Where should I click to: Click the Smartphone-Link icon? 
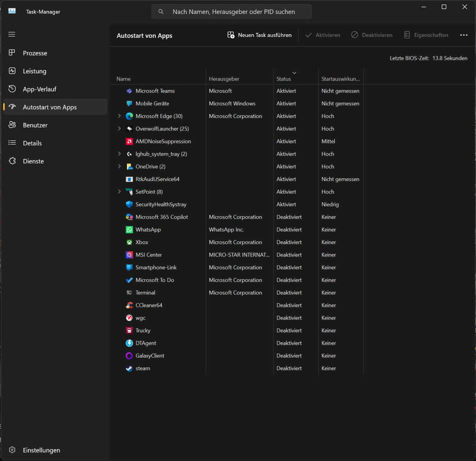pyautogui.click(x=129, y=267)
